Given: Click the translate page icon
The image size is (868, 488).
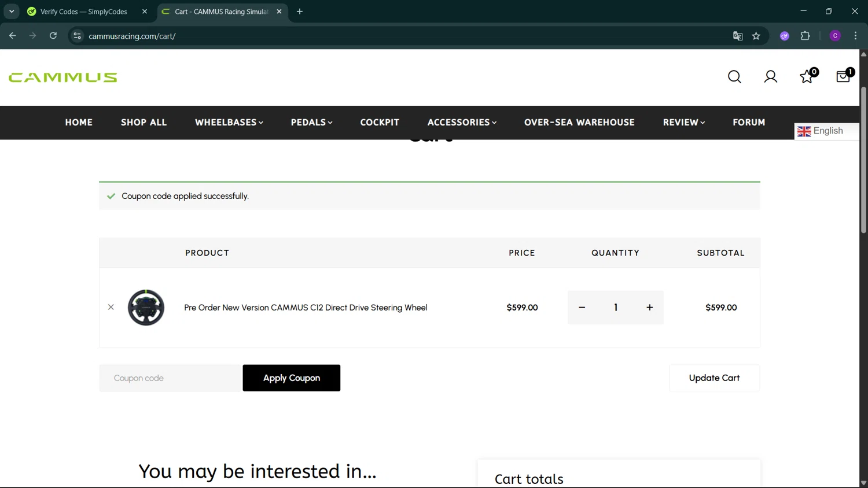Looking at the screenshot, I should (x=738, y=36).
